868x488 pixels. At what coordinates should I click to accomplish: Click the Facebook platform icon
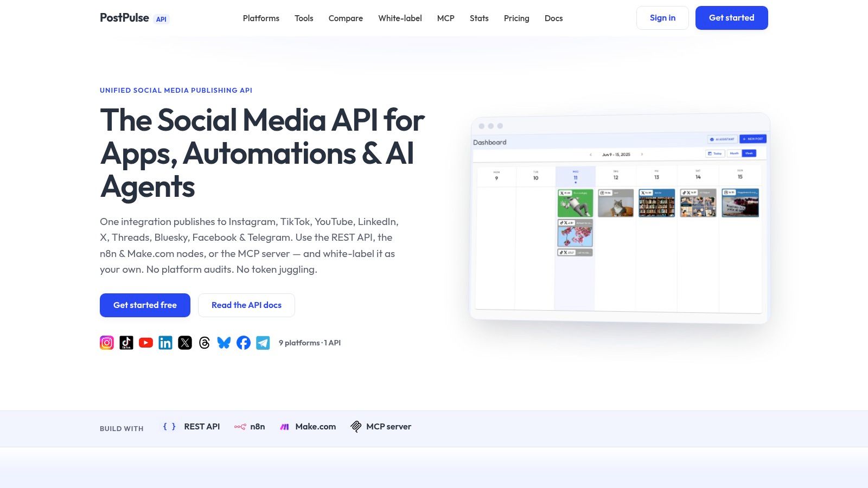244,343
